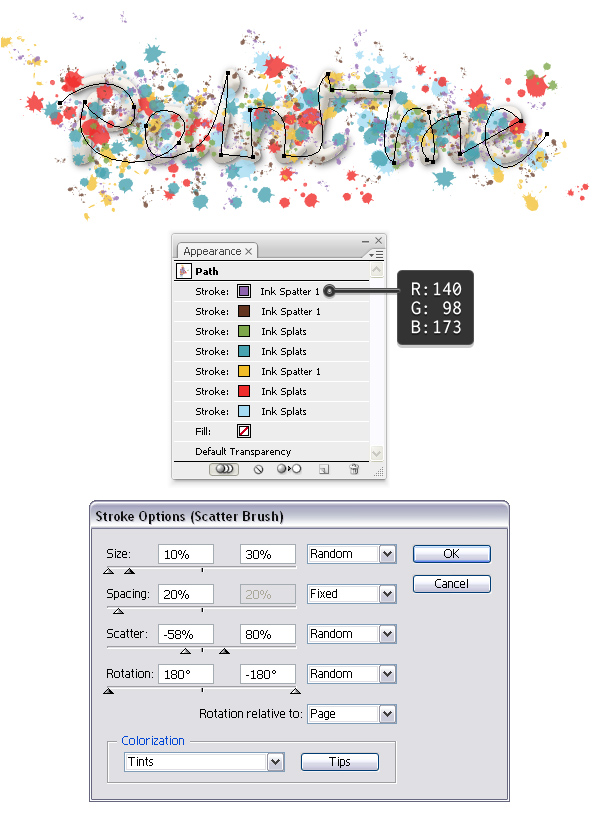Viewport: 600px width, 820px height.
Task: Click Ink Spatter 1 on yellow stroke row
Action: tap(291, 371)
